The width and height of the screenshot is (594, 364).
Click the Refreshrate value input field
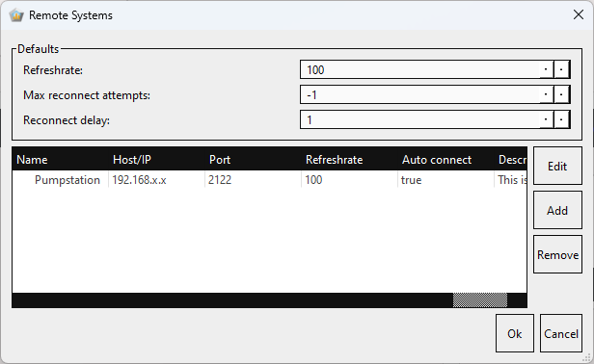(419, 69)
